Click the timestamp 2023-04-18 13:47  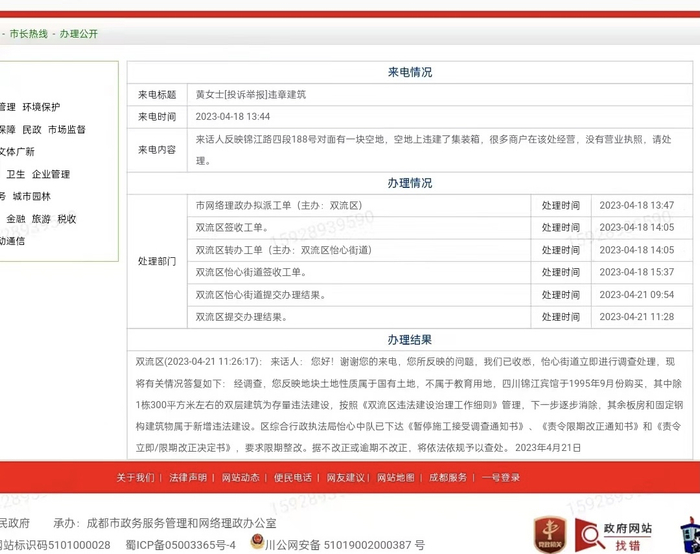point(637,205)
